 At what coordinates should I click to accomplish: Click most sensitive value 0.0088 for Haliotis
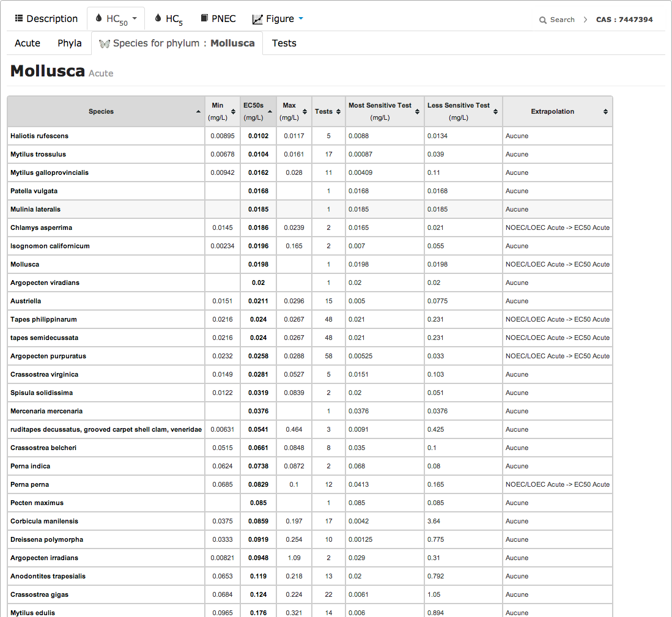359,136
